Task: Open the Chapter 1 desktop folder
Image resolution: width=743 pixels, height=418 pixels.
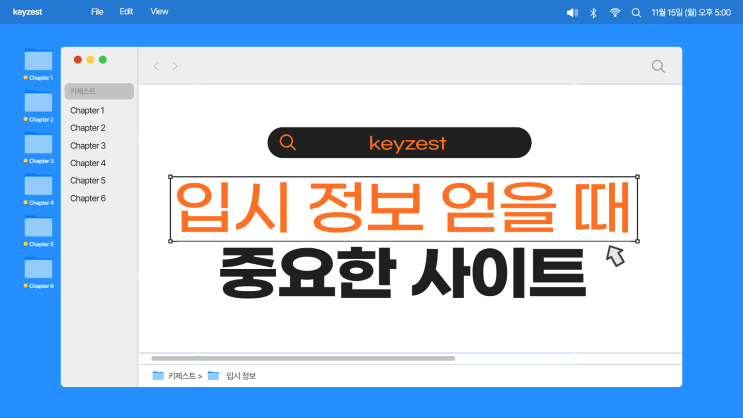Action: (38, 62)
